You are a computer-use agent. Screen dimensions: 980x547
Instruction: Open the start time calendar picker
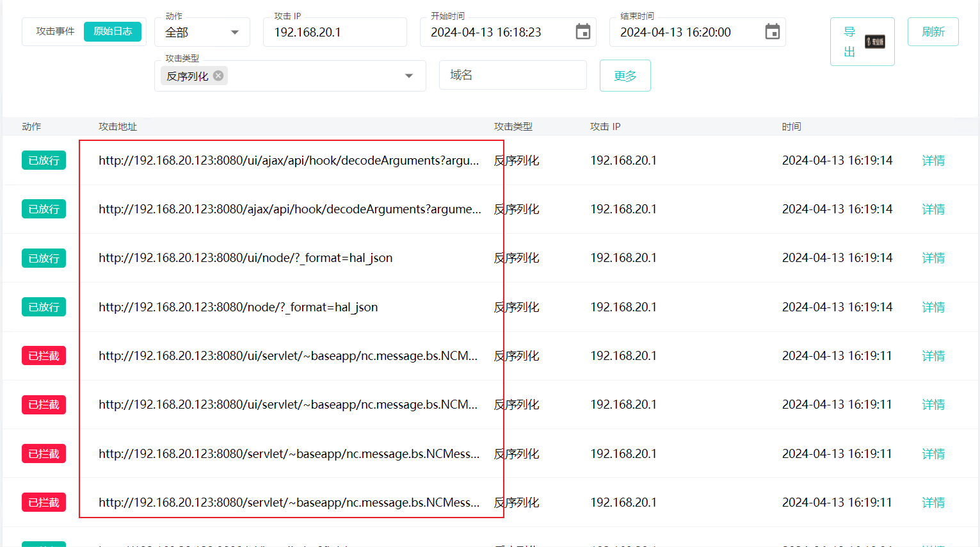pos(582,31)
